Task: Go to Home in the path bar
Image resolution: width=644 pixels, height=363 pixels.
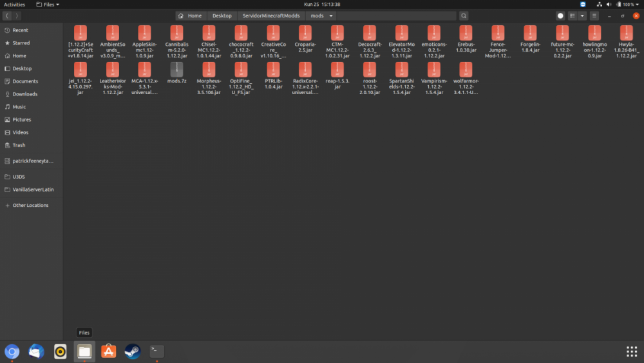Action: tap(191, 15)
